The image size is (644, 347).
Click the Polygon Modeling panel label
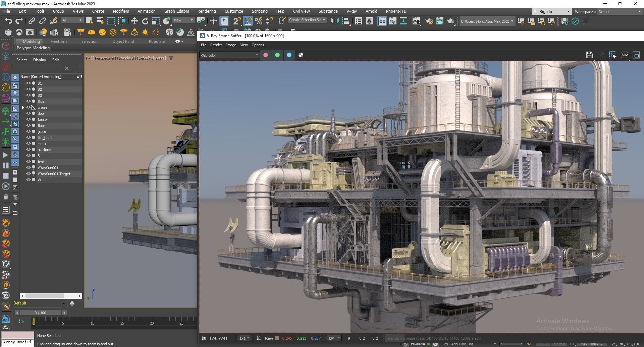coord(33,48)
